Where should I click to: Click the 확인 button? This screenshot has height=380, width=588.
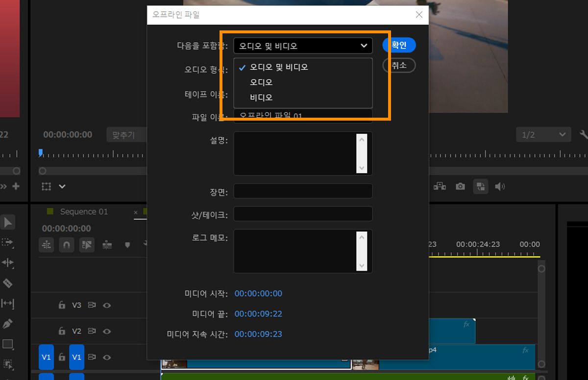pyautogui.click(x=399, y=45)
